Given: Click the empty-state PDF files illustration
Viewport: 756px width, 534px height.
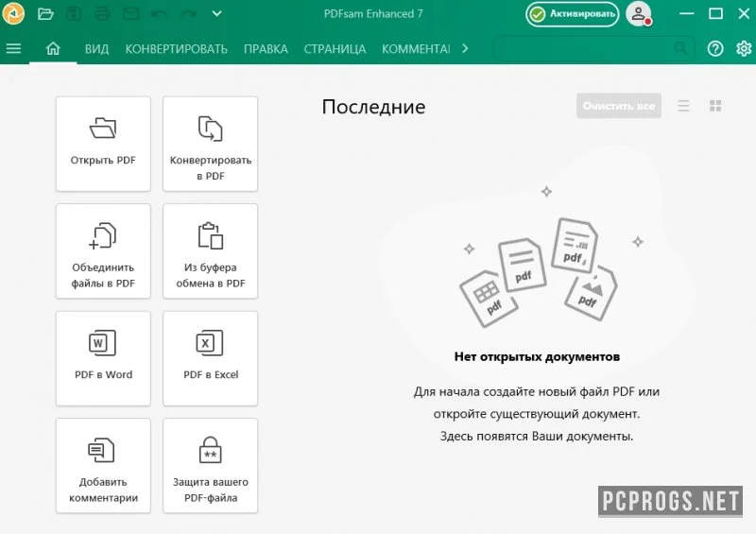Looking at the screenshot, I should 538,271.
